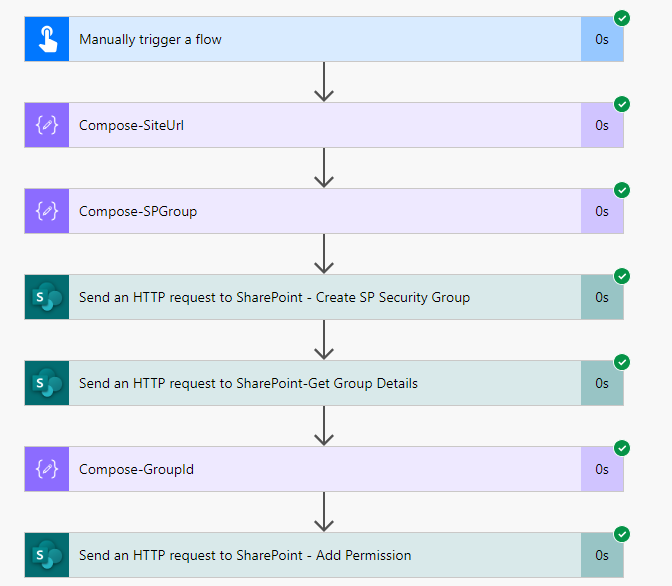Click the 0s duration on Compose-GroupId

pos(602,469)
